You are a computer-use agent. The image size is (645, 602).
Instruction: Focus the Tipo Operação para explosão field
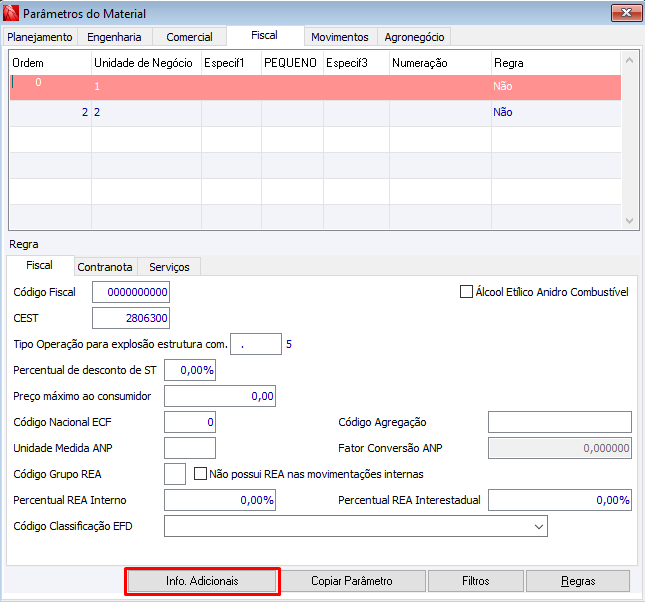[256, 344]
